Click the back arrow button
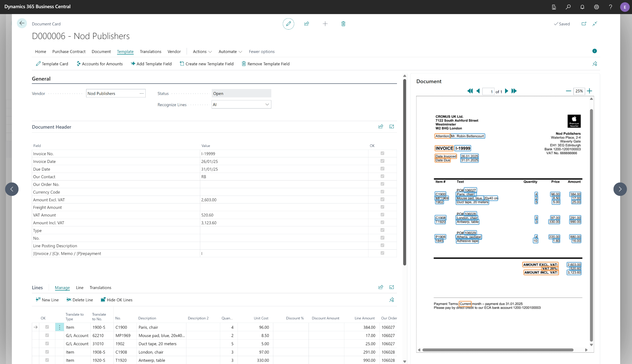 tap(22, 23)
